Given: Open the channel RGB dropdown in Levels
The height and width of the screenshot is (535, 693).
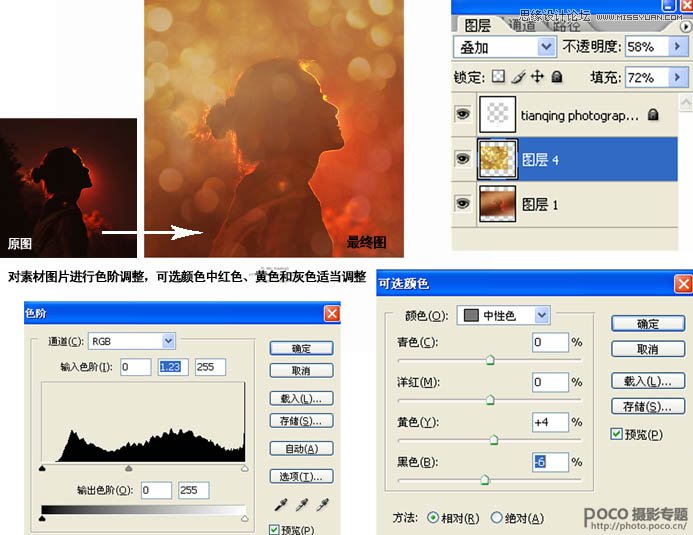Looking at the screenshot, I should click(x=168, y=341).
